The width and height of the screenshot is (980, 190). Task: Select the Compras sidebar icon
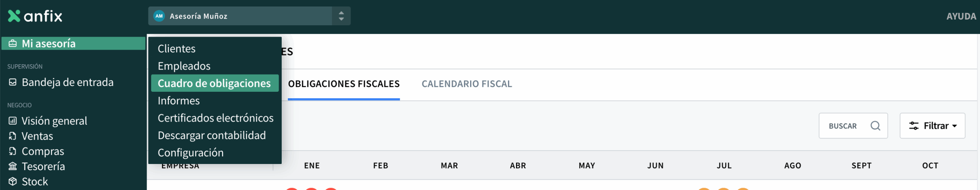pos(13,151)
